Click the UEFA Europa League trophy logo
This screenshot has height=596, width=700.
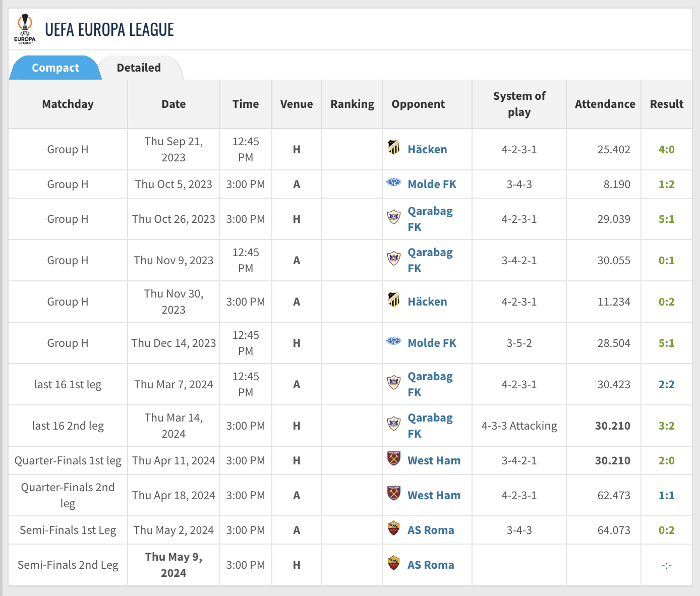coord(25,29)
